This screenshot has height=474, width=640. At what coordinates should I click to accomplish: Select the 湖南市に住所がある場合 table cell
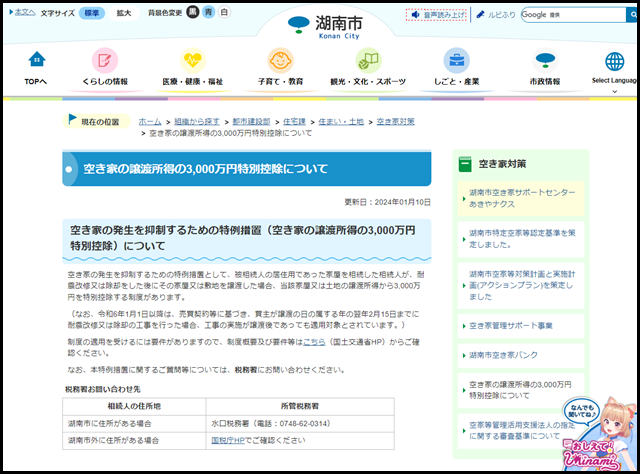click(134, 424)
